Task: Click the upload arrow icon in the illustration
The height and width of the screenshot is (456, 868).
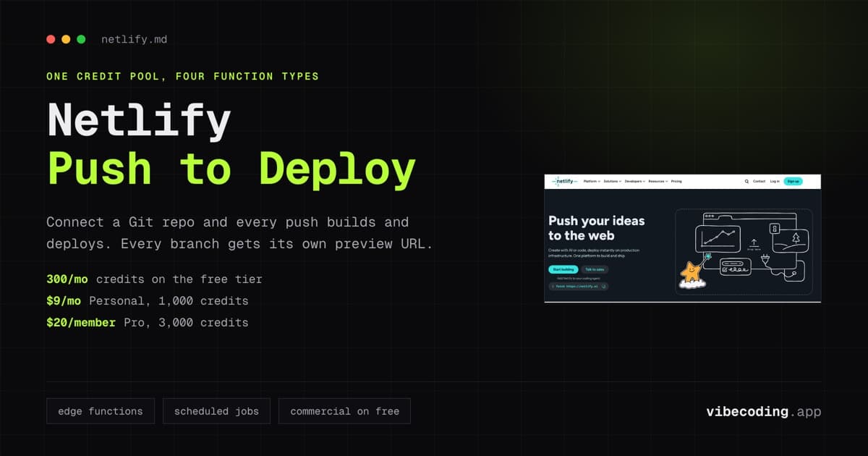Action: [754, 242]
